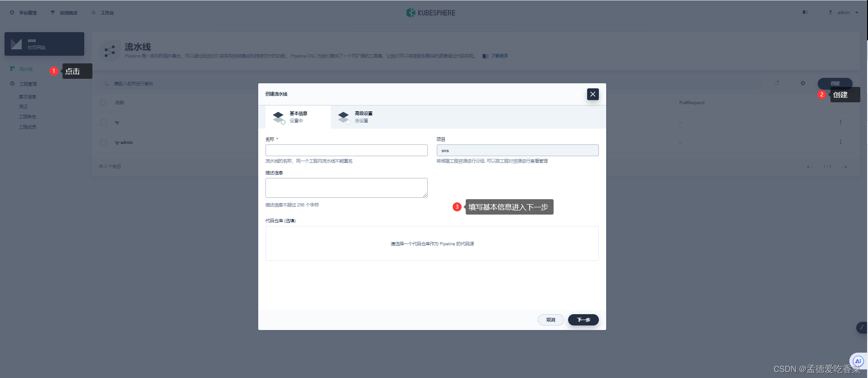Open the sns project card
Screen dimensions: 868x378
click(x=44, y=44)
